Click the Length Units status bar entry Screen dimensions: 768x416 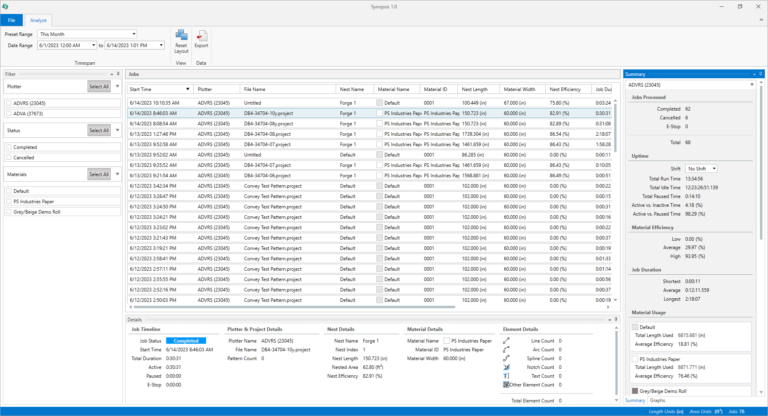coord(666,412)
